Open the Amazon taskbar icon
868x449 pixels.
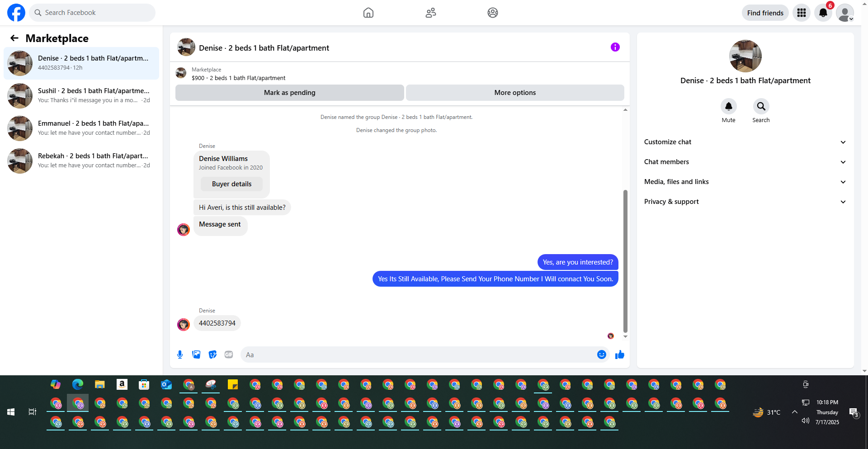[x=122, y=385]
